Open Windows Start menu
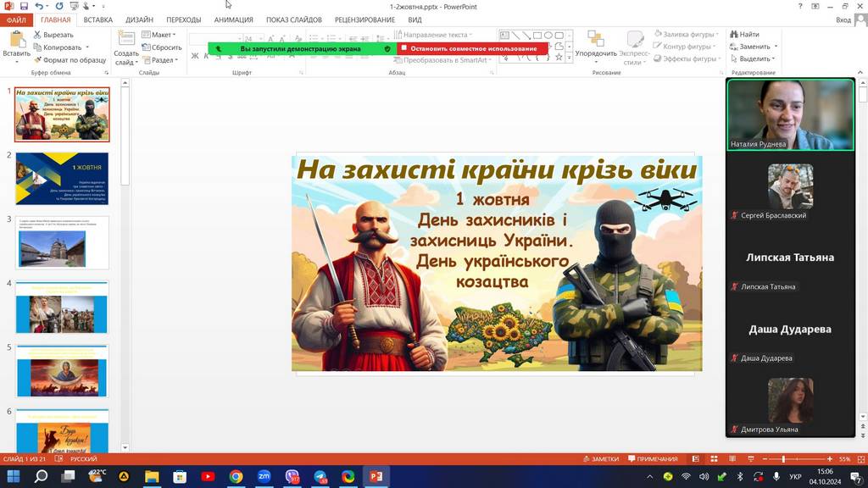 click(x=14, y=476)
